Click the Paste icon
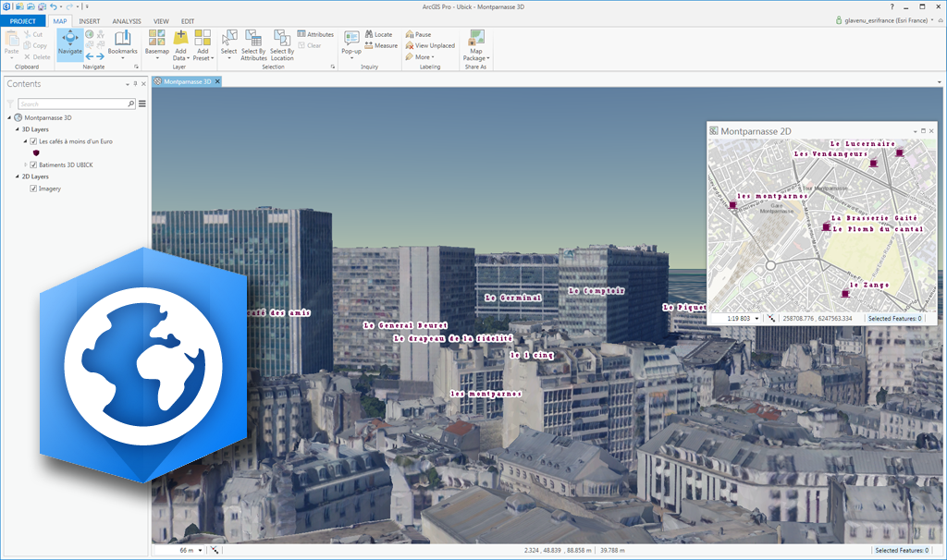Viewport: 947px width, 560px height. pos(11,38)
